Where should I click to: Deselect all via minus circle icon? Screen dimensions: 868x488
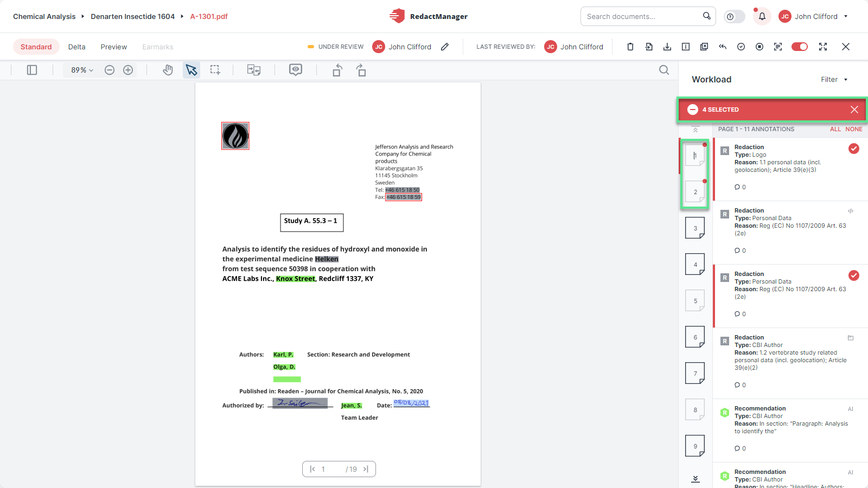coord(693,110)
